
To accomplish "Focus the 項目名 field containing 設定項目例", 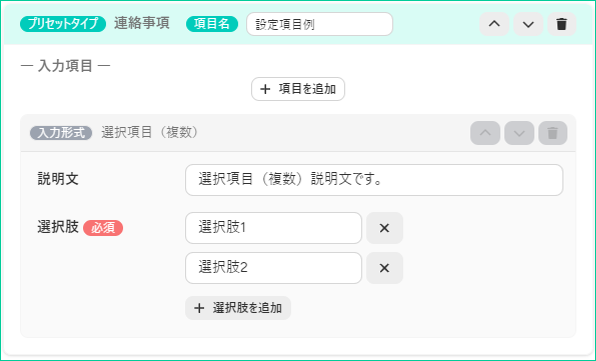I will click(319, 24).
